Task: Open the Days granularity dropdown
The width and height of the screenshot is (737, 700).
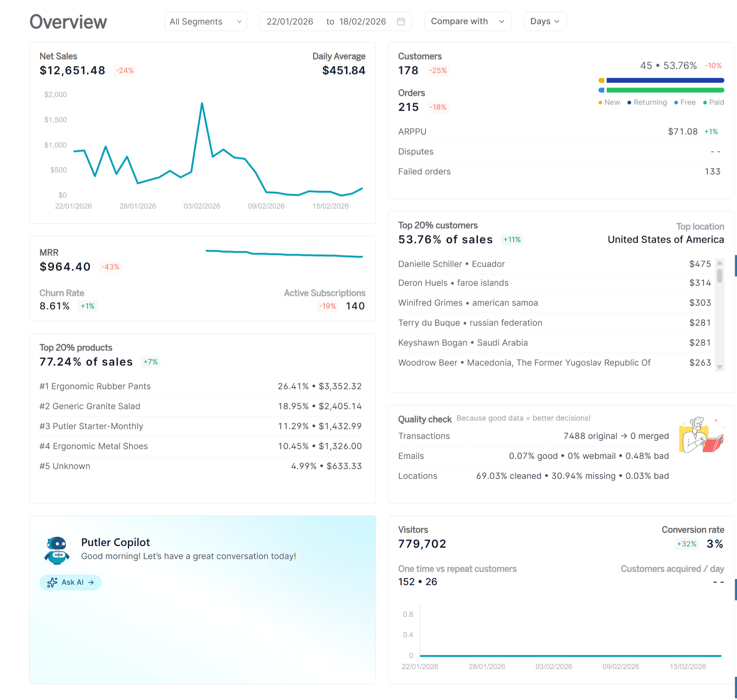Action: pos(545,21)
